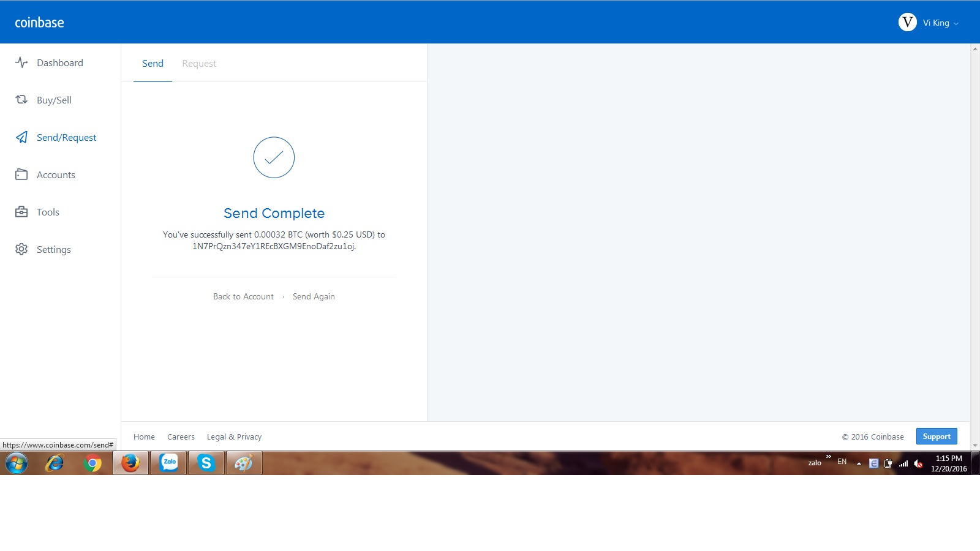Click the V profile avatar
This screenshot has height=551, width=980.
pos(907,23)
